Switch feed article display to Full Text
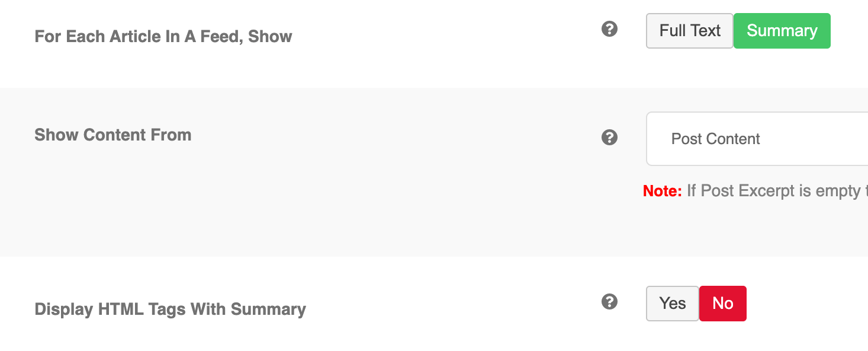 (x=690, y=31)
